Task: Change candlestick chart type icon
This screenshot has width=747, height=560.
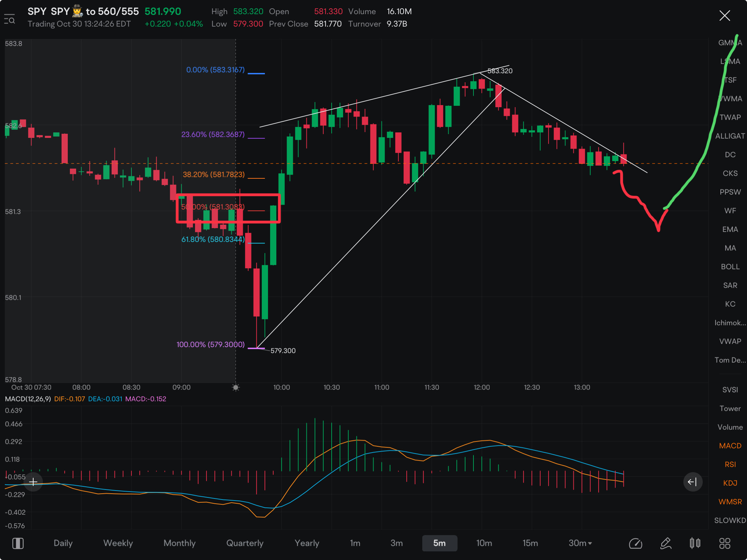Action: (695, 543)
